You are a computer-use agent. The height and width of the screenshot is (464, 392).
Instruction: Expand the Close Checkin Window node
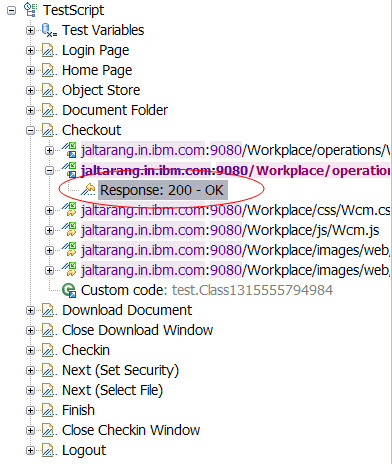point(30,430)
